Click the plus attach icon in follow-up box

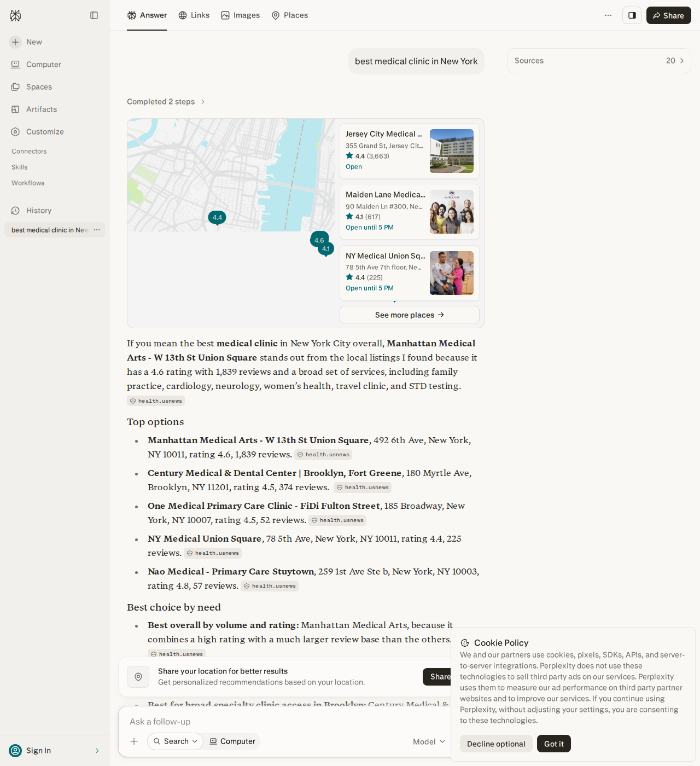[x=134, y=741]
